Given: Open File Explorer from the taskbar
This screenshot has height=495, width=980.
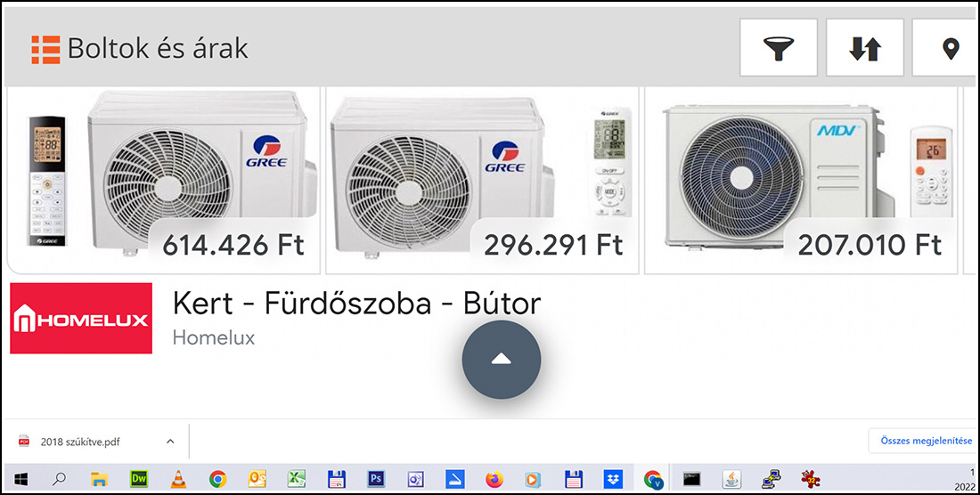Looking at the screenshot, I should click(99, 479).
